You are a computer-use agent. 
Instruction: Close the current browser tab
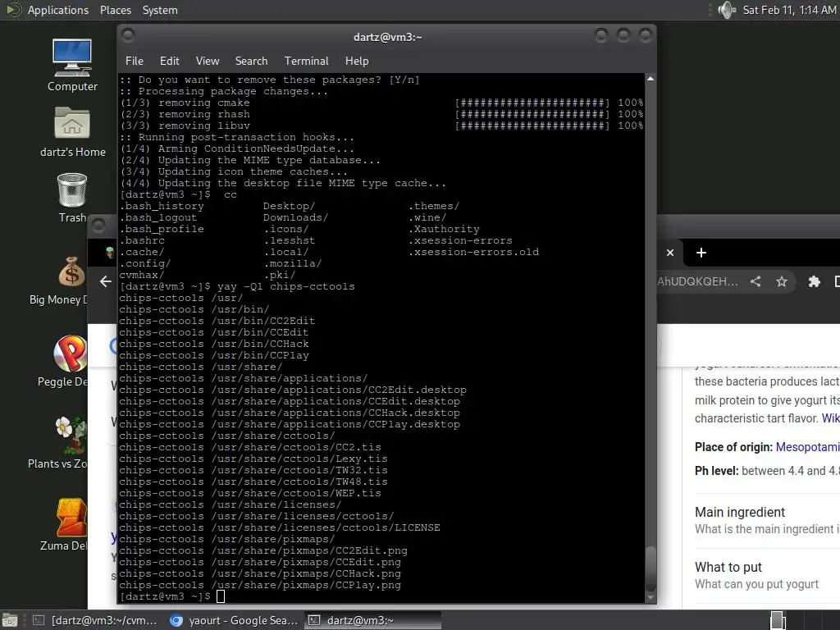(x=670, y=253)
